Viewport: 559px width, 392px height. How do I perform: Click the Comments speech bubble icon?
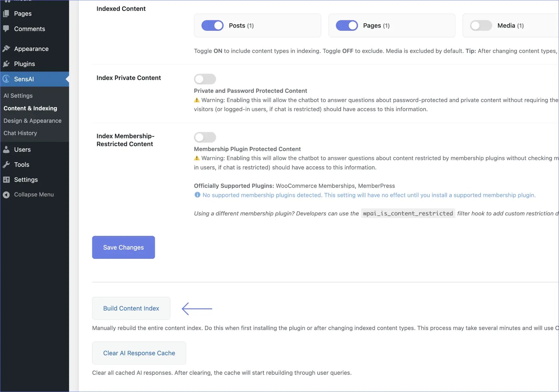point(6,29)
